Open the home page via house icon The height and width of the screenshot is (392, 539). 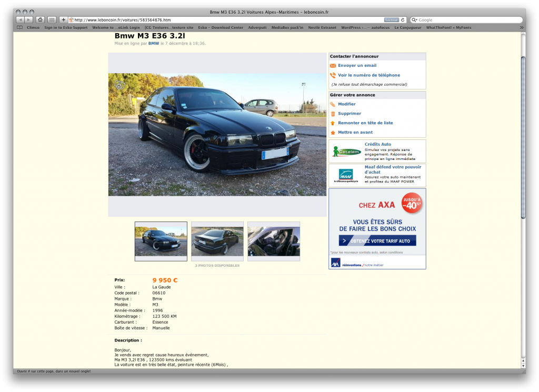[x=40, y=20]
